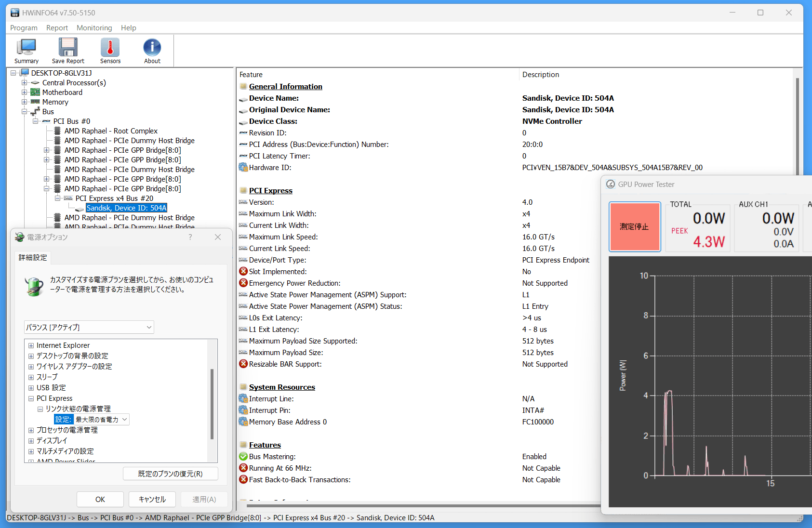Click the help question mark in power dialog
The width and height of the screenshot is (812, 528).
pyautogui.click(x=190, y=237)
